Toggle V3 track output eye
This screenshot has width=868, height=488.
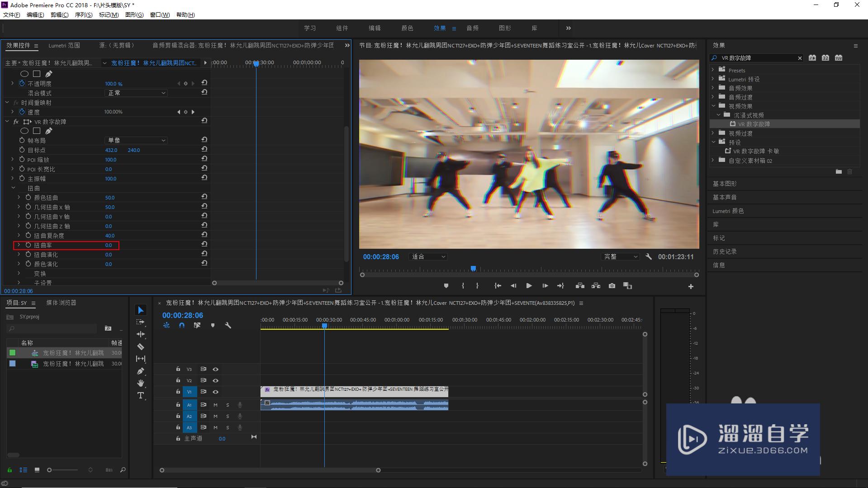click(x=216, y=369)
